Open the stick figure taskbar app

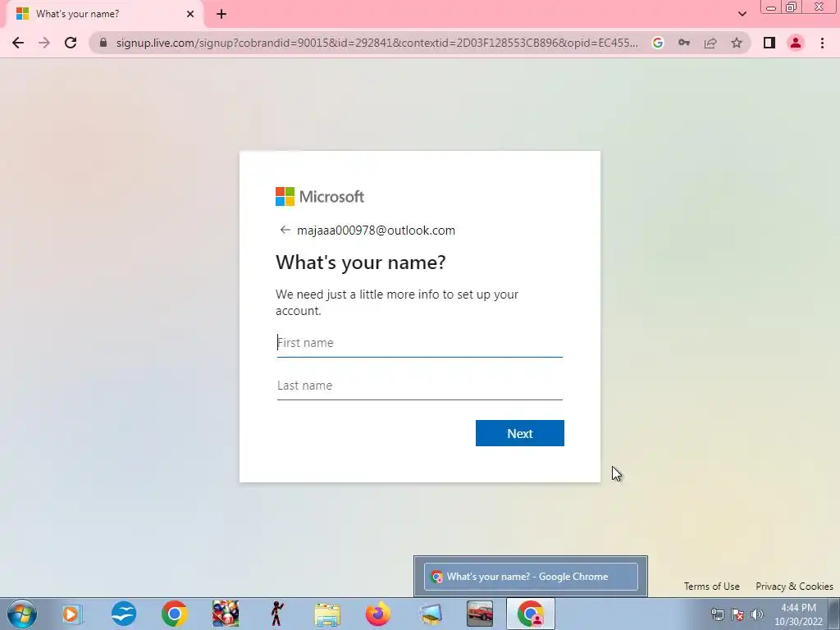[277, 614]
